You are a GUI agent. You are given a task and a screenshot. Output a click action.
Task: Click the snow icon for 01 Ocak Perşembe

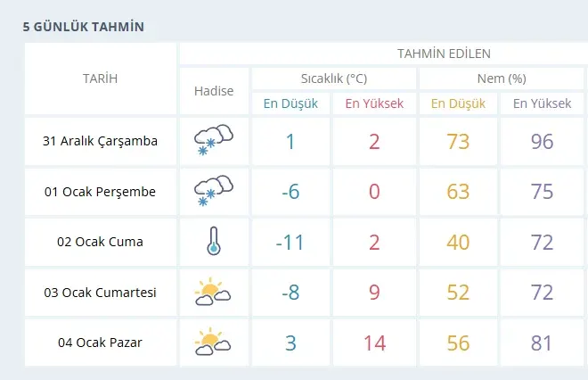click(x=213, y=191)
